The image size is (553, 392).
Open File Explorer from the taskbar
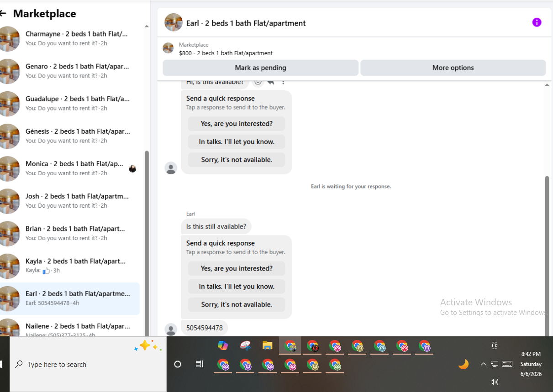click(x=268, y=346)
